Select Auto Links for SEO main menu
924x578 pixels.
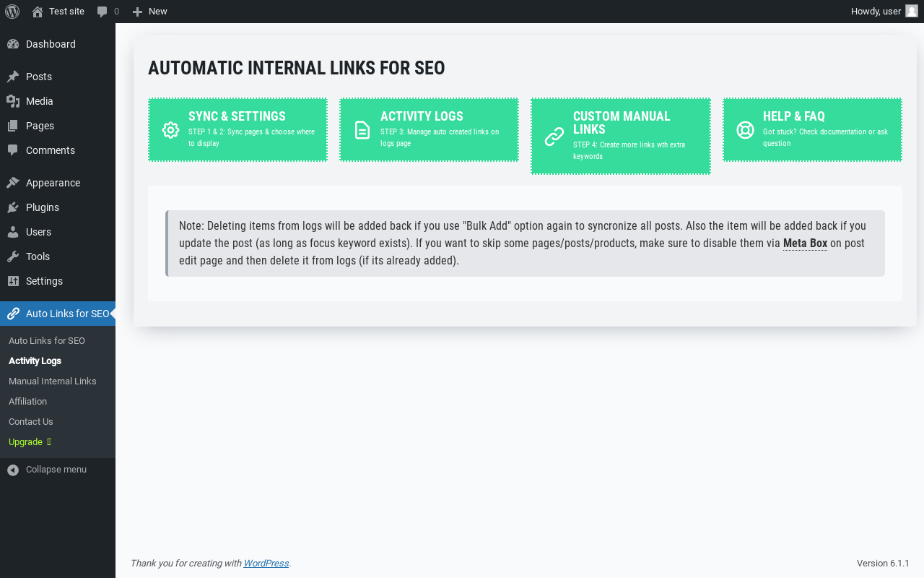58,314
